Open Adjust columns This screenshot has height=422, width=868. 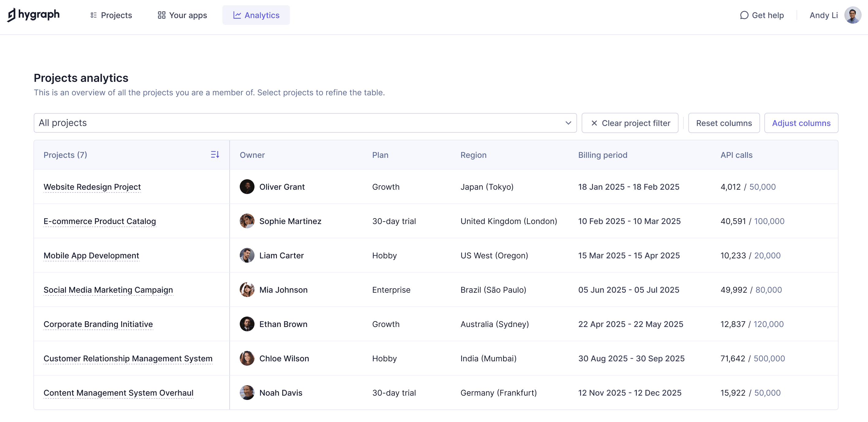[x=801, y=123]
